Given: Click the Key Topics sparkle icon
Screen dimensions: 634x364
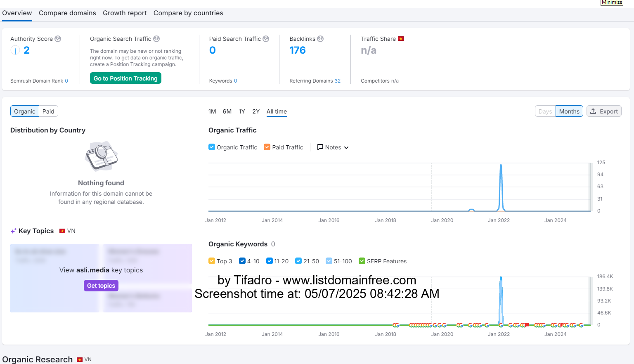Looking at the screenshot, I should [x=14, y=231].
